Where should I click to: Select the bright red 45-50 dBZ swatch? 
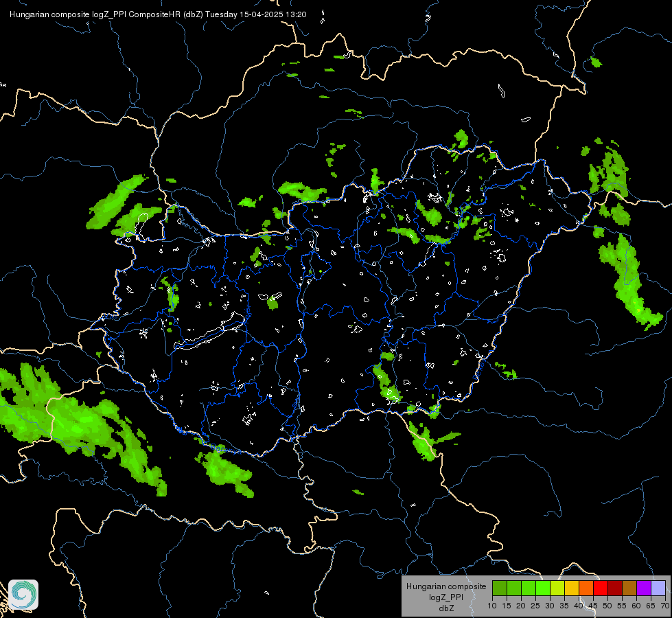601,588
